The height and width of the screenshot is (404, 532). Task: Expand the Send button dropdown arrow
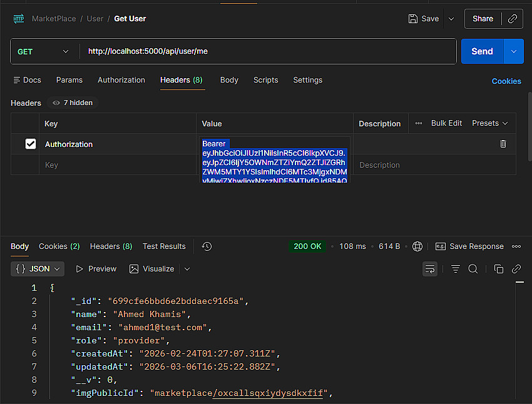[514, 51]
